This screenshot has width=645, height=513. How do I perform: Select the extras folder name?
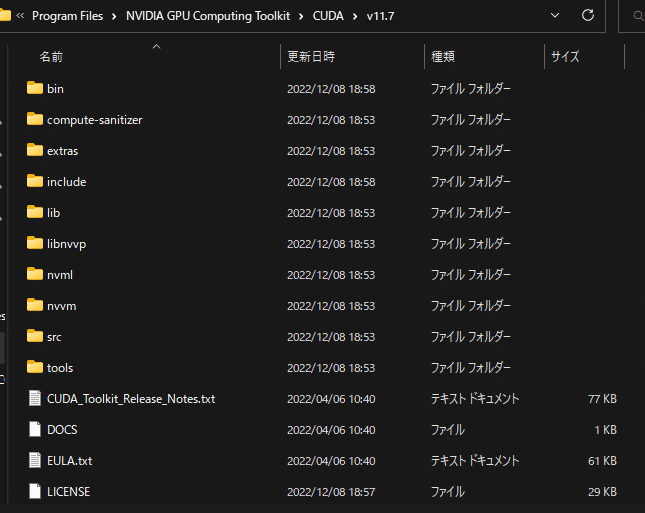click(x=63, y=151)
